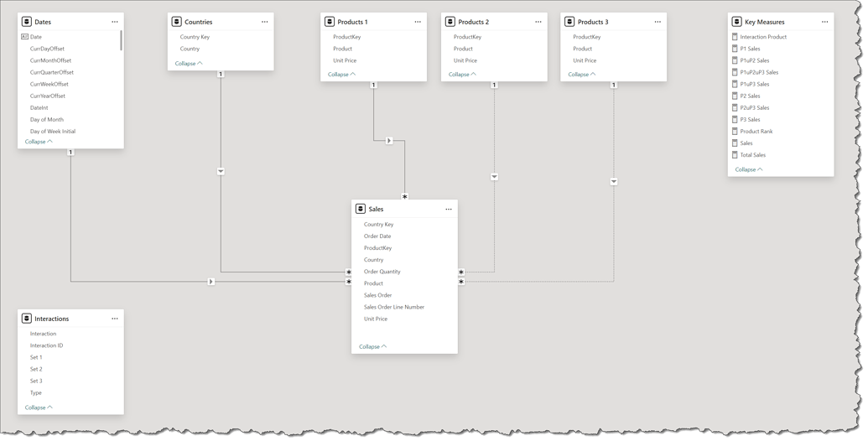868x441 pixels.
Task: Click the Dates table header icon
Action: pos(27,22)
